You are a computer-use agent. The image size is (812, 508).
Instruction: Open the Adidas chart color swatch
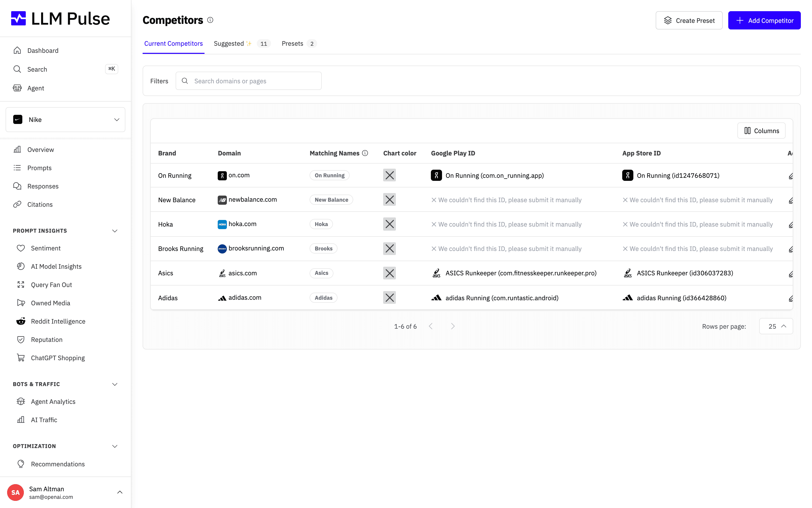tap(389, 298)
